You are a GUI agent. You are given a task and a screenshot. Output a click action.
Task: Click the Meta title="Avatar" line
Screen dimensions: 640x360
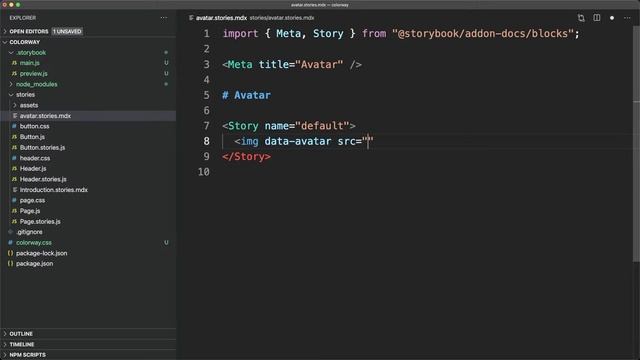[x=292, y=64]
